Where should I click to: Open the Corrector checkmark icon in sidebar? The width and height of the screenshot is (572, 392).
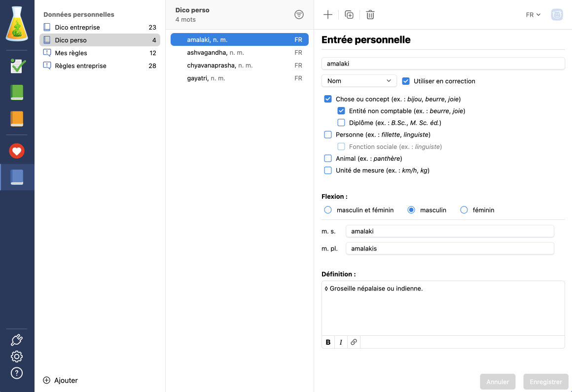(x=17, y=66)
